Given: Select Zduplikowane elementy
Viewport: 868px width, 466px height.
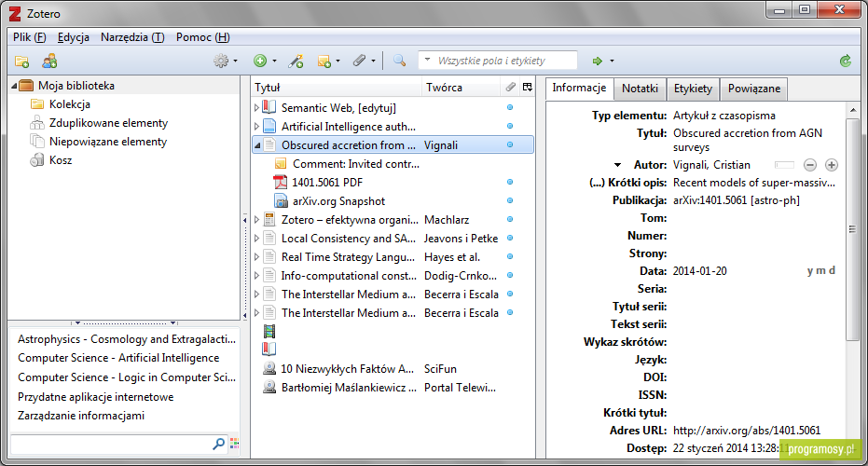Looking at the screenshot, I should pyautogui.click(x=108, y=123).
